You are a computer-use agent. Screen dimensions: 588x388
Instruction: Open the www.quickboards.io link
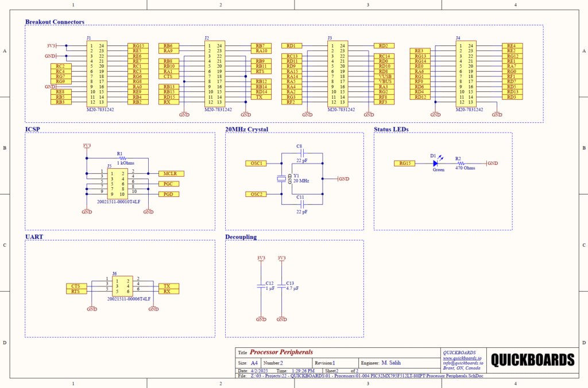[x=462, y=358]
